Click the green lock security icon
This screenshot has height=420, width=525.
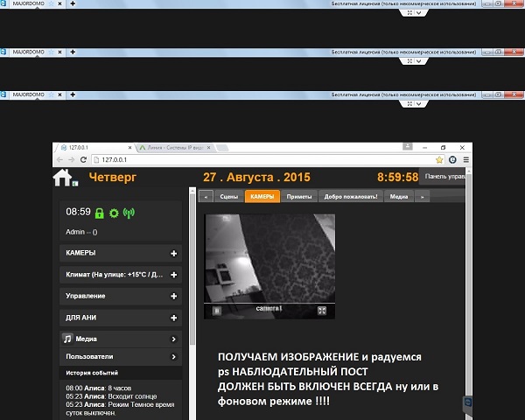99,213
